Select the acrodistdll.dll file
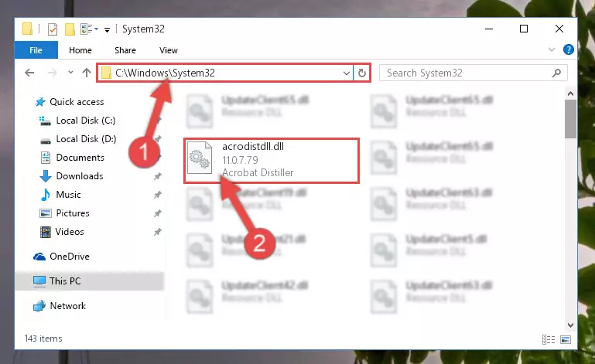This screenshot has height=364, width=595. point(272,161)
